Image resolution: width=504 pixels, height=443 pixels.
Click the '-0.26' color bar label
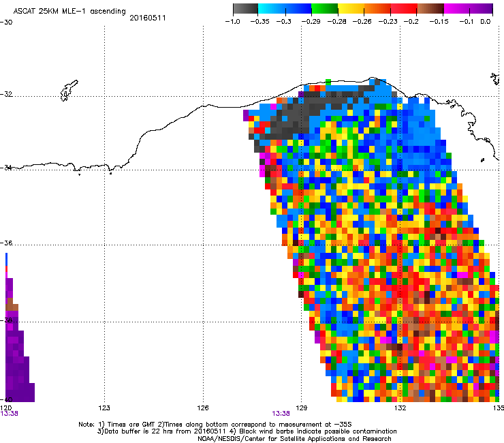click(362, 22)
